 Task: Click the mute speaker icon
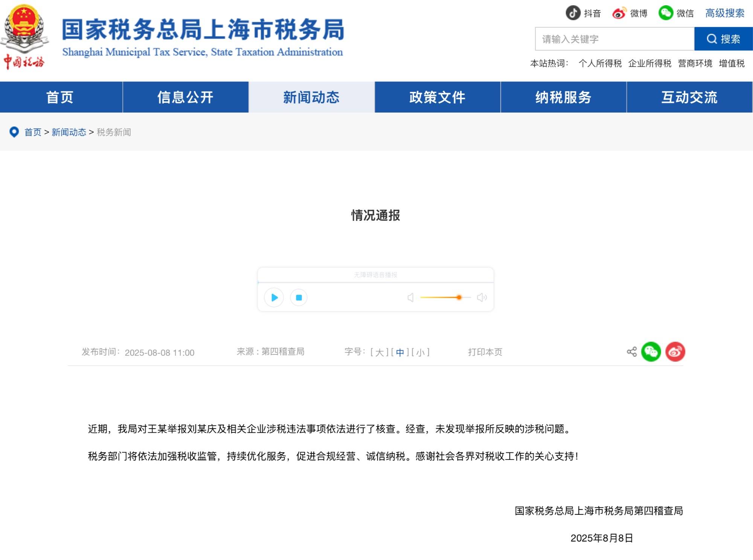[x=411, y=298]
